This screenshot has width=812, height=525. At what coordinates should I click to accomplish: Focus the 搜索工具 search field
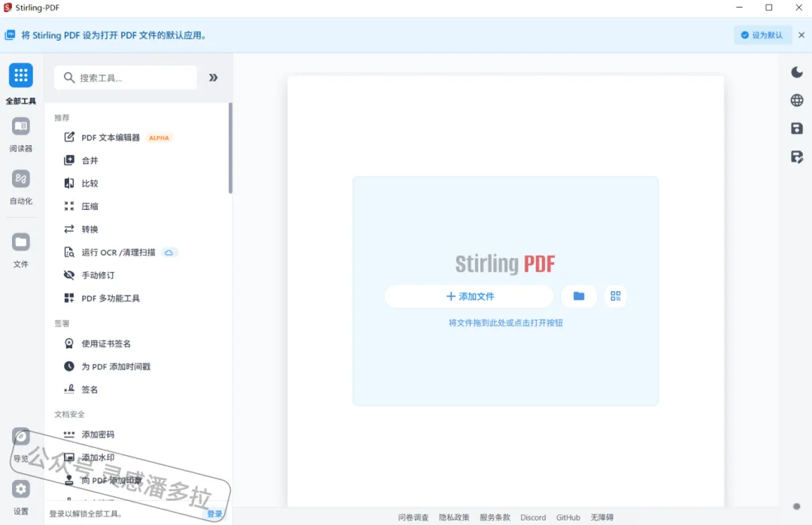click(x=126, y=77)
